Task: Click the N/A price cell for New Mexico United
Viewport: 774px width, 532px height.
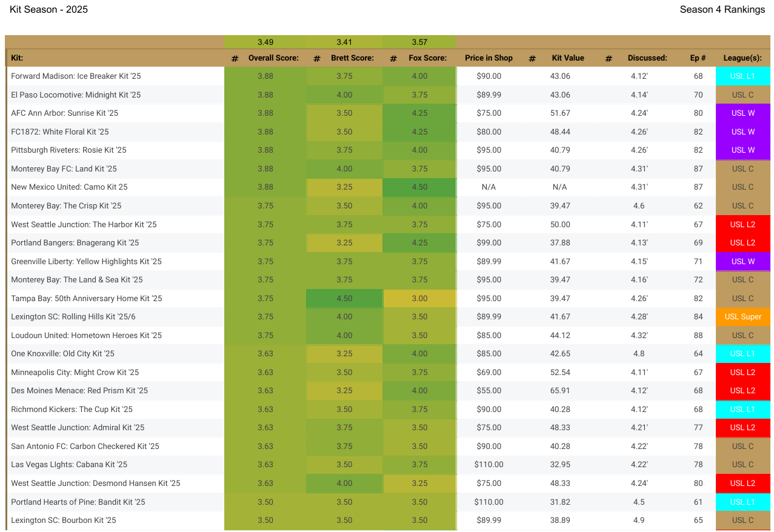Action: click(x=489, y=187)
